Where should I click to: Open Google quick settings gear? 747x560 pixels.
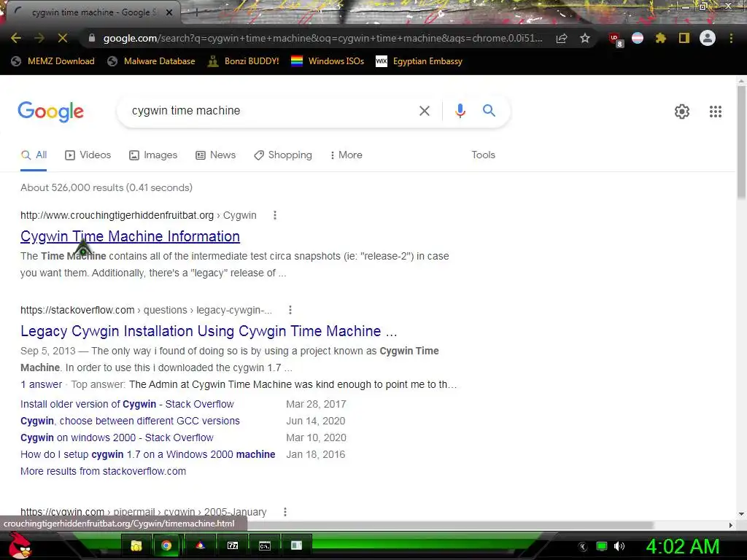pos(682,112)
